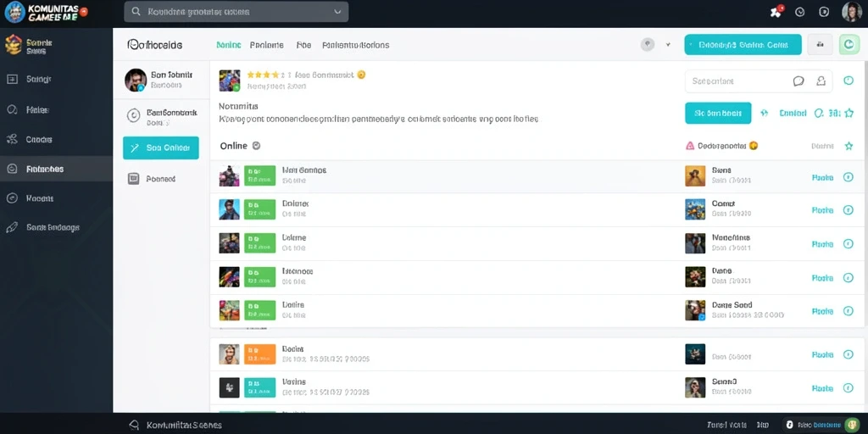Open the Dome Sond avatar with blue badge
This screenshot has width=868, height=434.
tap(695, 310)
